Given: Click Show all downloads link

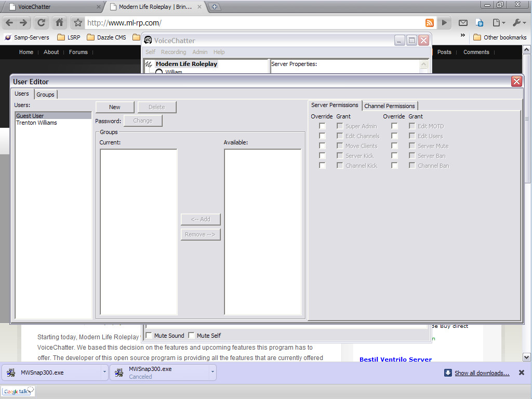Looking at the screenshot, I should (482, 373).
